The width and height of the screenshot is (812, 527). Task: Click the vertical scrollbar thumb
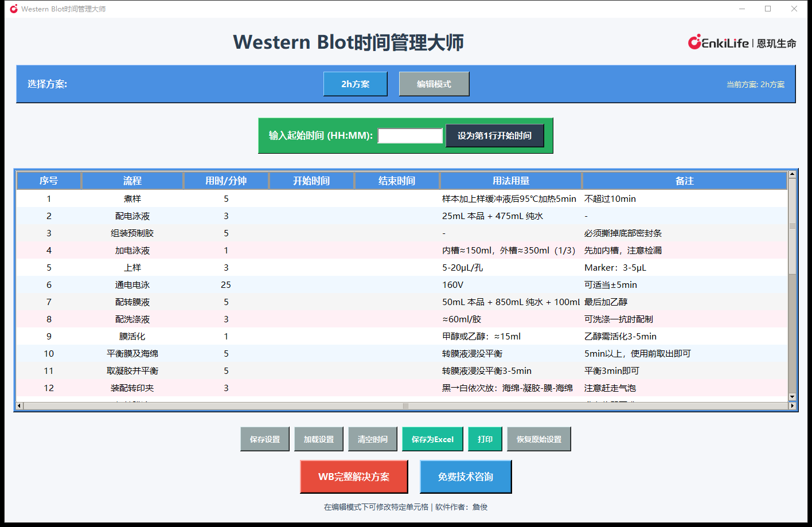click(792, 226)
